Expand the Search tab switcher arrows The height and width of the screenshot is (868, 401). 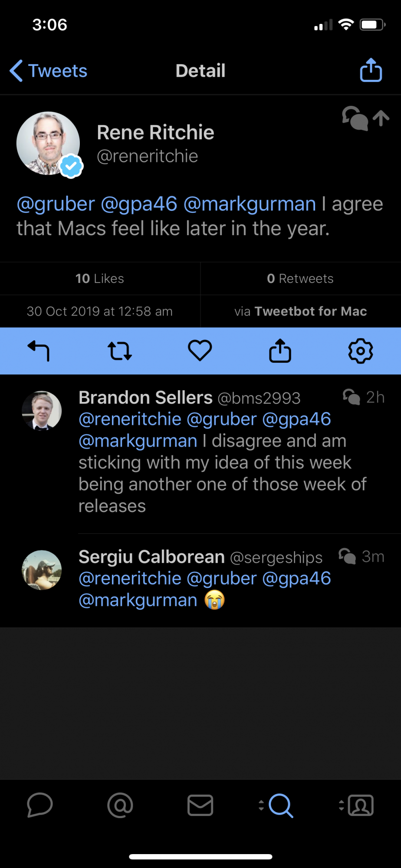pyautogui.click(x=261, y=806)
